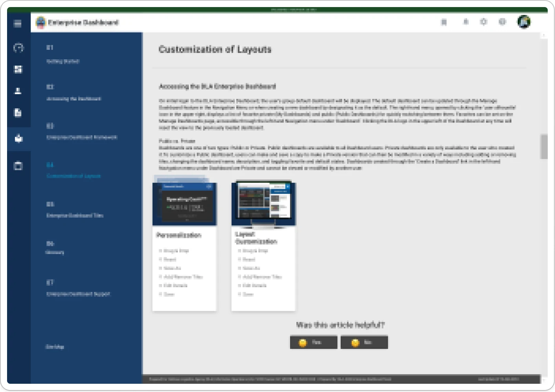
Task: Open the hamburger menu icon
Action: [x=18, y=24]
